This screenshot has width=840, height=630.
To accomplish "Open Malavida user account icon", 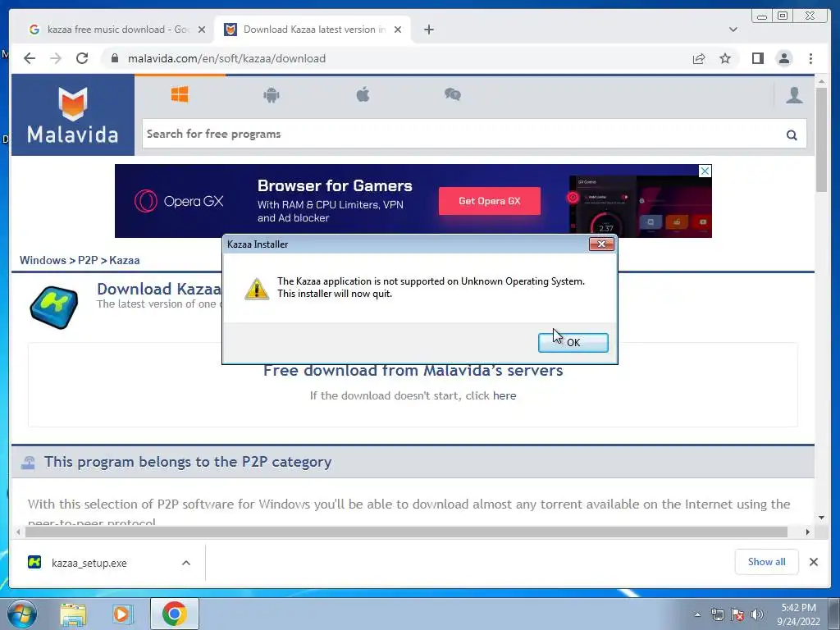I will click(794, 95).
